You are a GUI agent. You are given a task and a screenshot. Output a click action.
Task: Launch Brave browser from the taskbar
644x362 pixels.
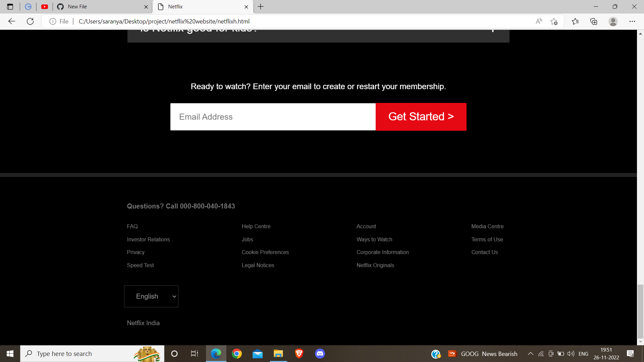click(x=299, y=353)
